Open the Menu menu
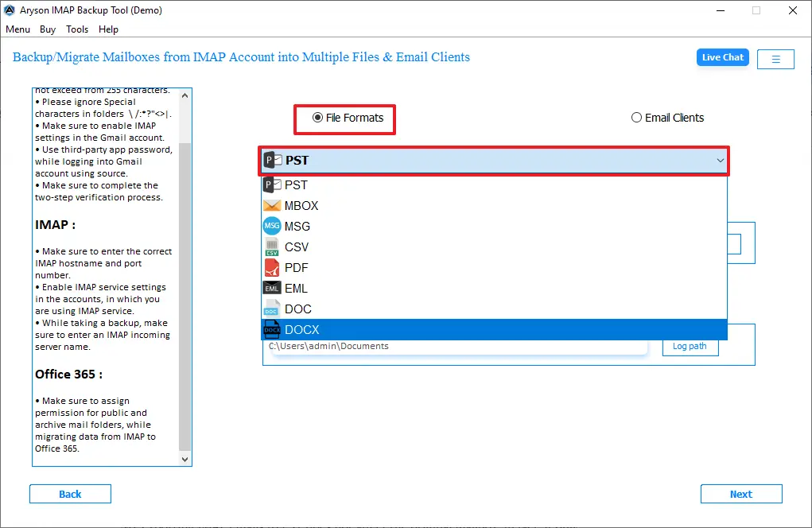 17,29
